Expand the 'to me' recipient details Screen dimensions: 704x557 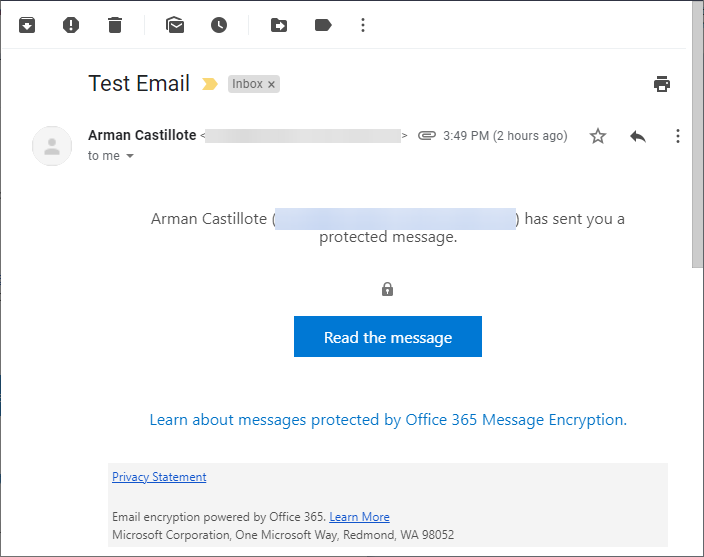coord(130,156)
